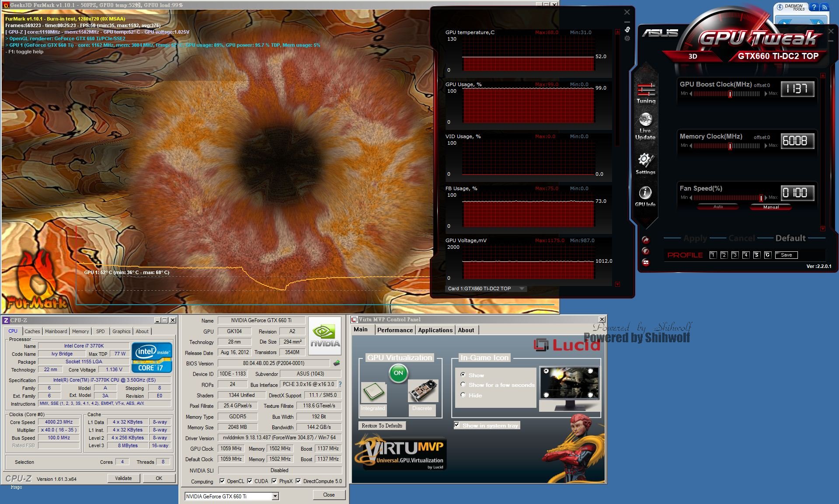839x504 pixels.
Task: Click the Default button in GPU Tweak
Action: 790,238
